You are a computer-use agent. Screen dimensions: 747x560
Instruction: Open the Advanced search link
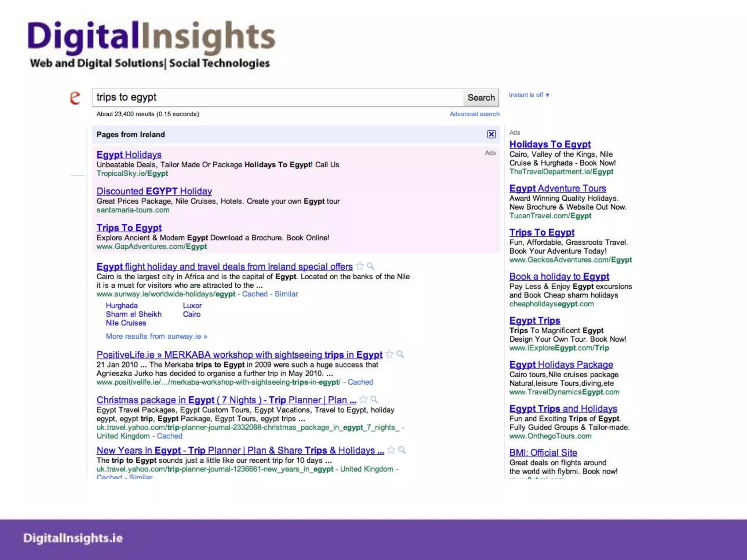[x=474, y=114]
